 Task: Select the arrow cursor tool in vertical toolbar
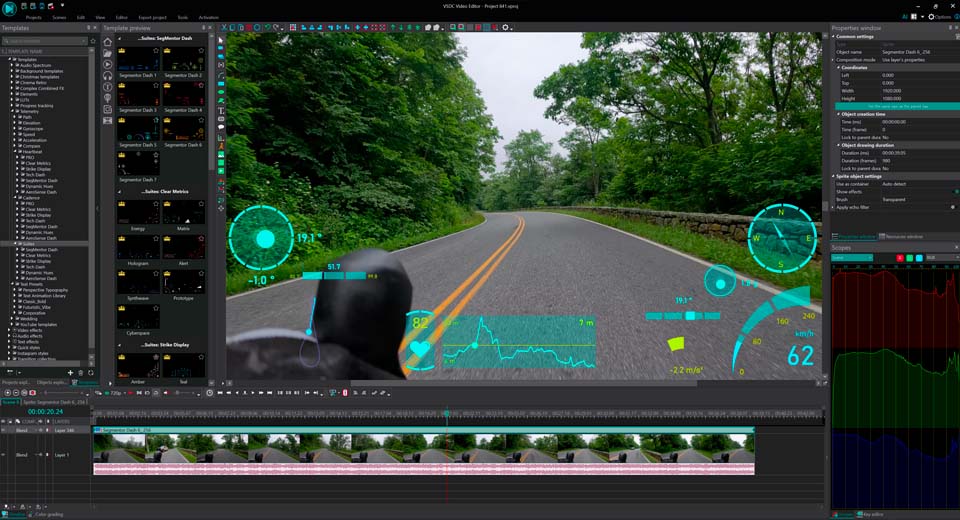tap(221, 40)
